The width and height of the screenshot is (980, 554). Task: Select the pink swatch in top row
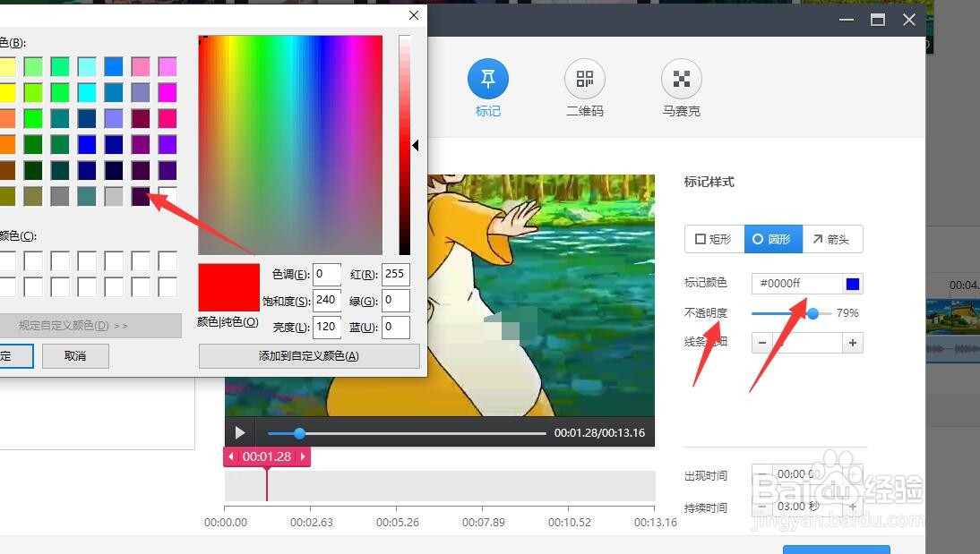click(141, 66)
